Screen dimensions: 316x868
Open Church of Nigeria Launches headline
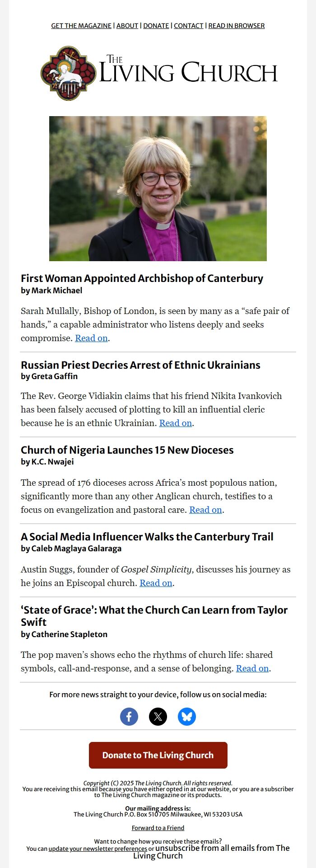pyautogui.click(x=127, y=450)
